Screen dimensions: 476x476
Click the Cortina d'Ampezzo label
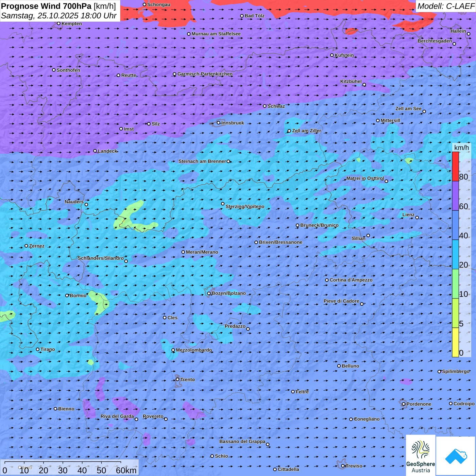(351, 280)
